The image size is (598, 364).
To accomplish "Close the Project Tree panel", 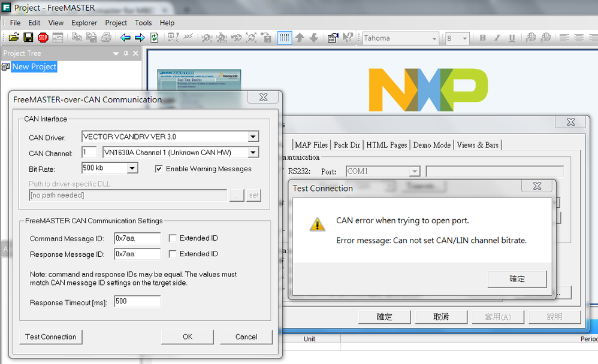I will [135, 53].
